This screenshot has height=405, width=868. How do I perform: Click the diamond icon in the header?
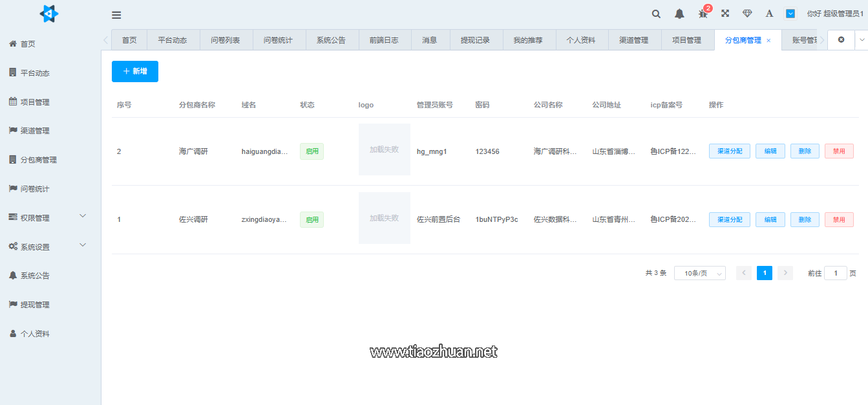[747, 14]
